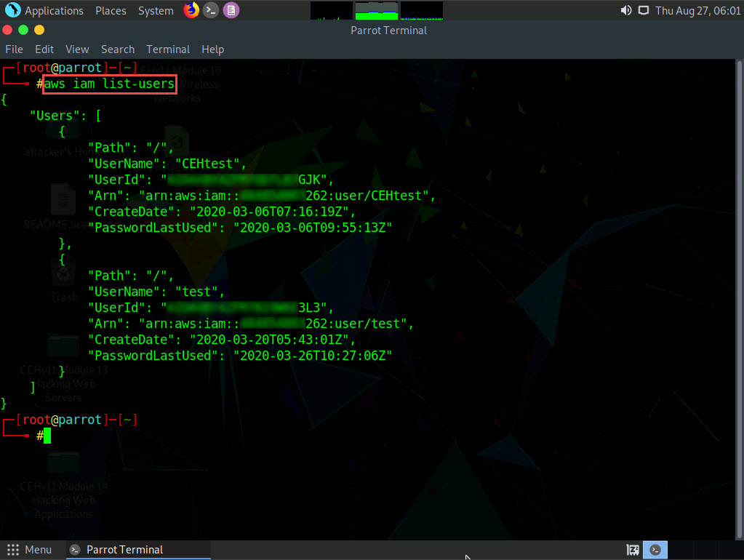Image resolution: width=744 pixels, height=560 pixels.
Task: Click the volume speaker icon
Action: coord(625,10)
